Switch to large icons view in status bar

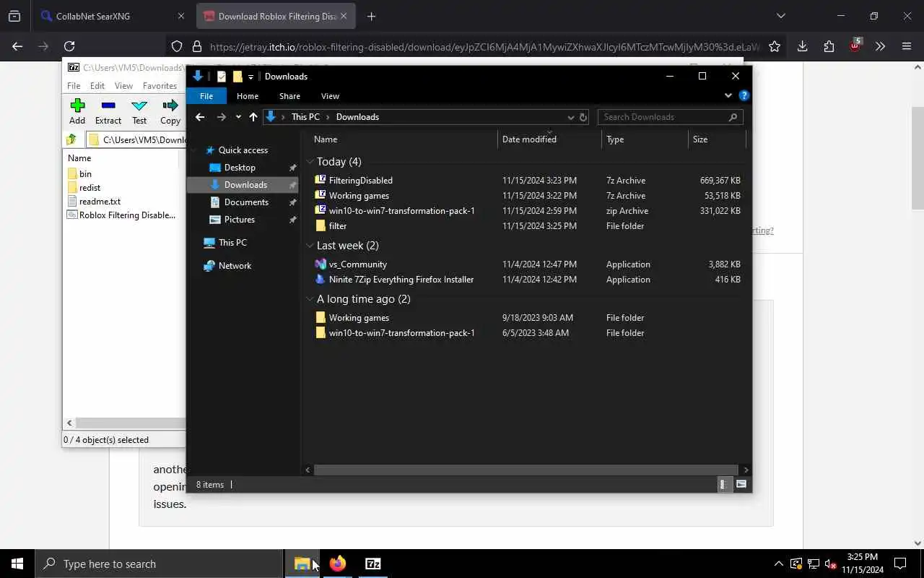pos(741,484)
